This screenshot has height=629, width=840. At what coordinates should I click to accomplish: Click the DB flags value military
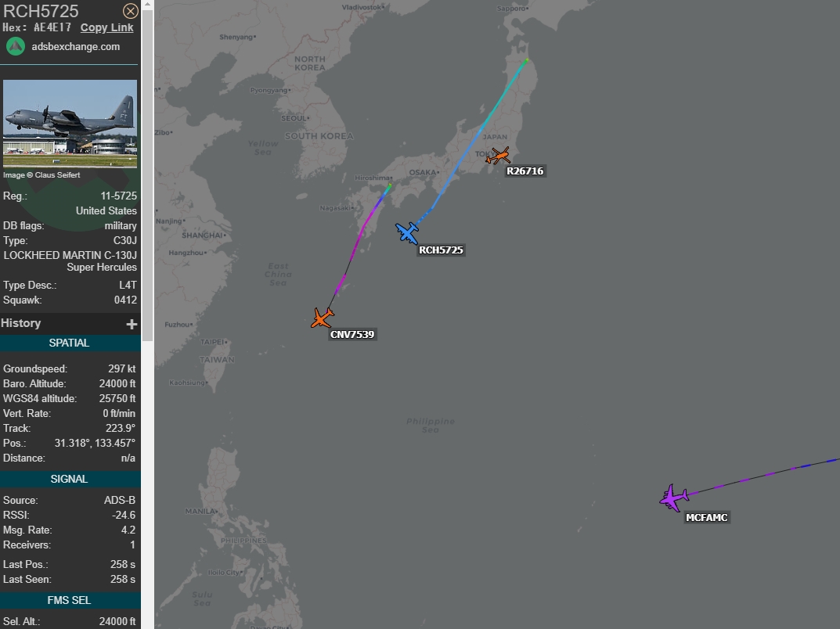121,226
